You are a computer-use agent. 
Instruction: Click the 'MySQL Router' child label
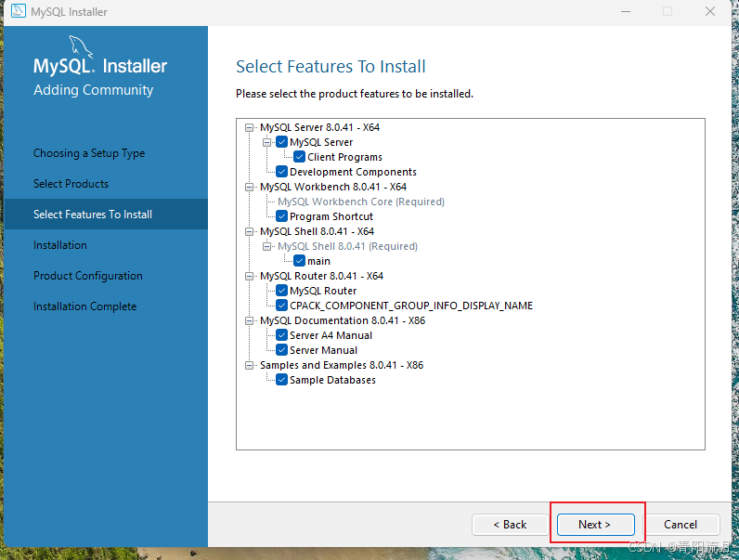(x=323, y=291)
